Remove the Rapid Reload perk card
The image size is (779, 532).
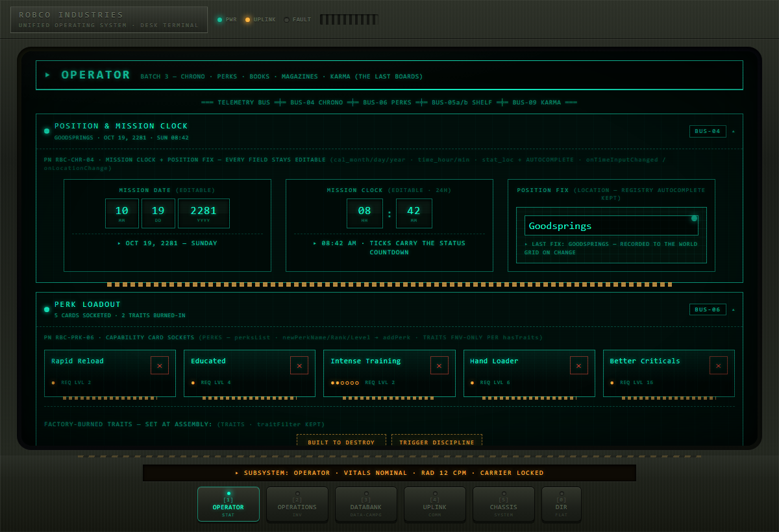pyautogui.click(x=160, y=365)
